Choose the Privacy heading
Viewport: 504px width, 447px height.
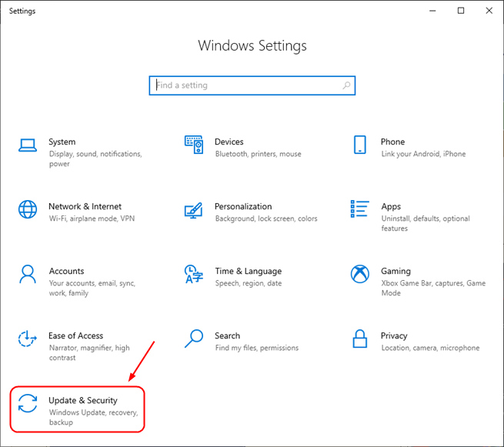(x=394, y=336)
